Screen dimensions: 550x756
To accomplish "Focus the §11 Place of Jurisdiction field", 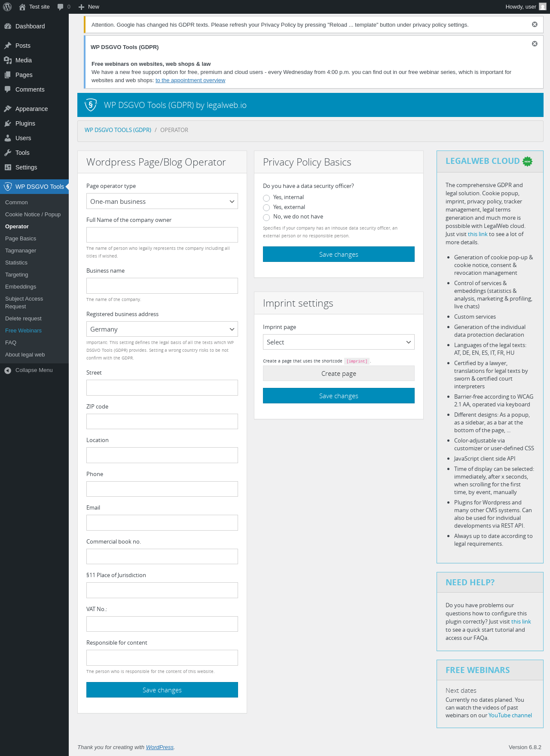I will click(162, 590).
